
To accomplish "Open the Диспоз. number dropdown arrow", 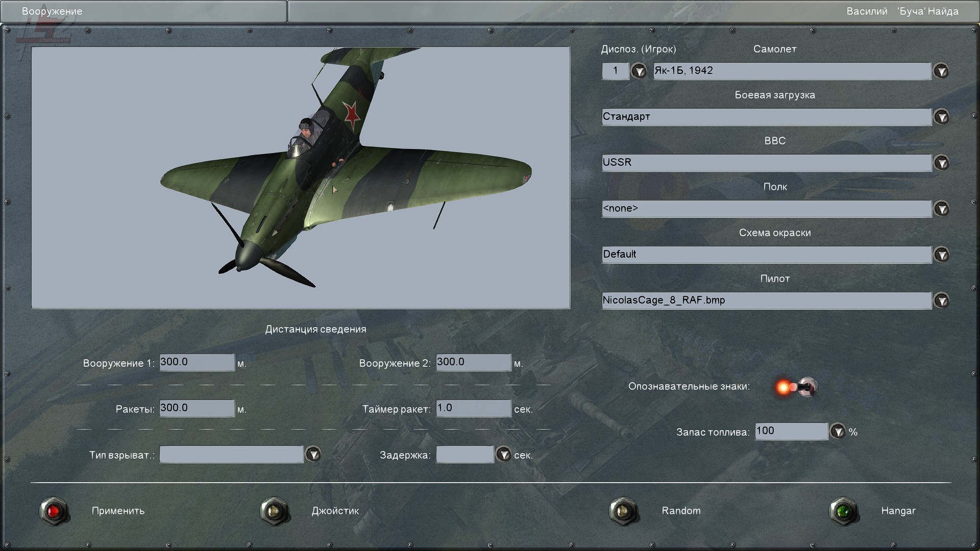I will coord(639,71).
